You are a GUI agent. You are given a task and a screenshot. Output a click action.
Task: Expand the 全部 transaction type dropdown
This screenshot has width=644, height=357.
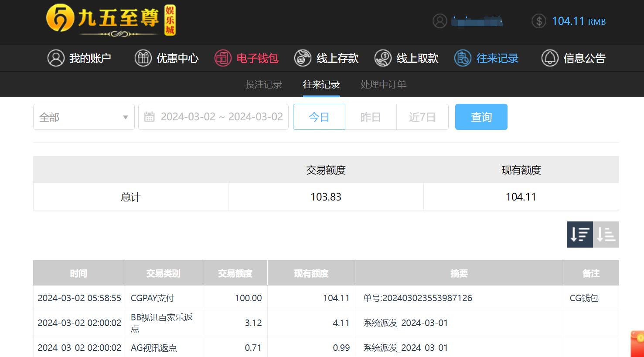(84, 117)
